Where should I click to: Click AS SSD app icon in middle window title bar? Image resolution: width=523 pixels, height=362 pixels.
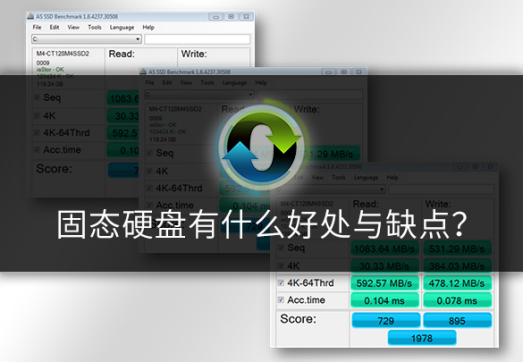click(x=143, y=72)
